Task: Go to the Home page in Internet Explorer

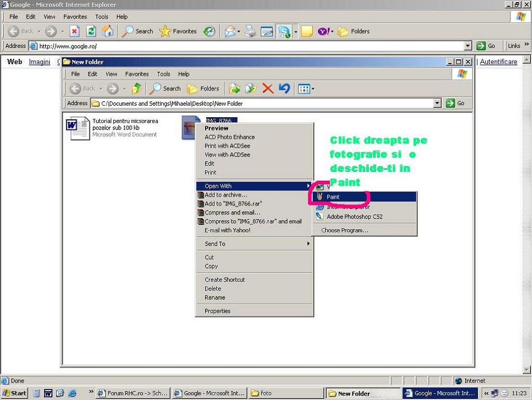Action: click(x=108, y=32)
